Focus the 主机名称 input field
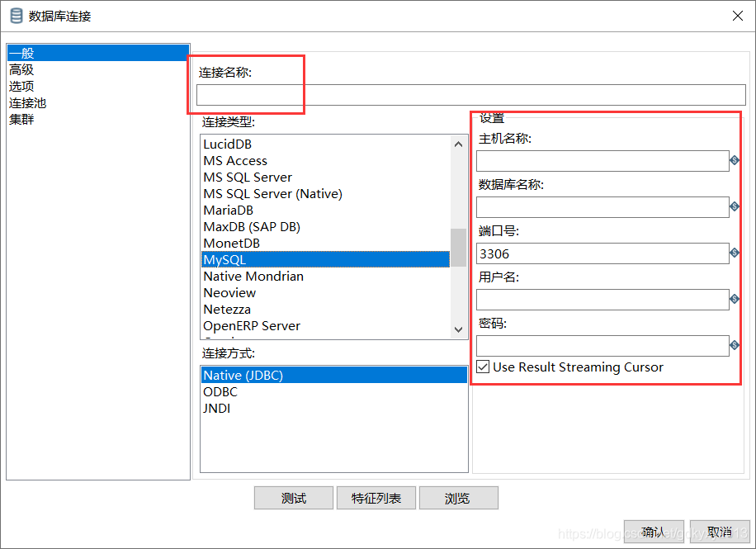 (602, 161)
